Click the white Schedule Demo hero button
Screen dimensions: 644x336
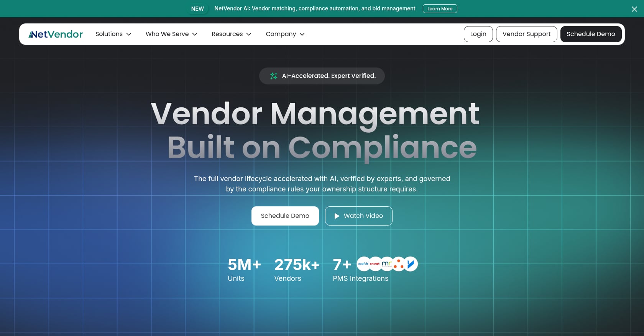pos(285,216)
